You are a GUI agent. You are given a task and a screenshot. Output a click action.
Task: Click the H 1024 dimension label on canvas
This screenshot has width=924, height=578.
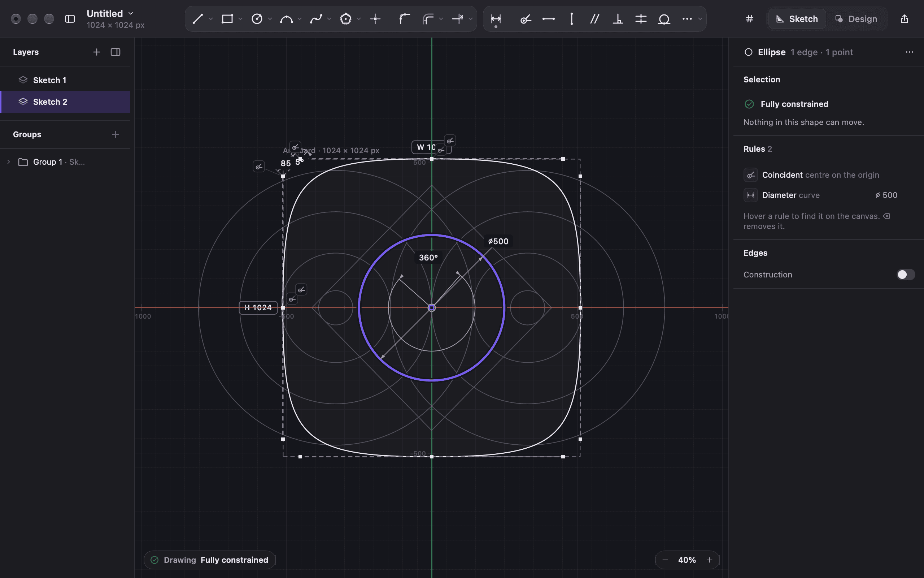258,308
